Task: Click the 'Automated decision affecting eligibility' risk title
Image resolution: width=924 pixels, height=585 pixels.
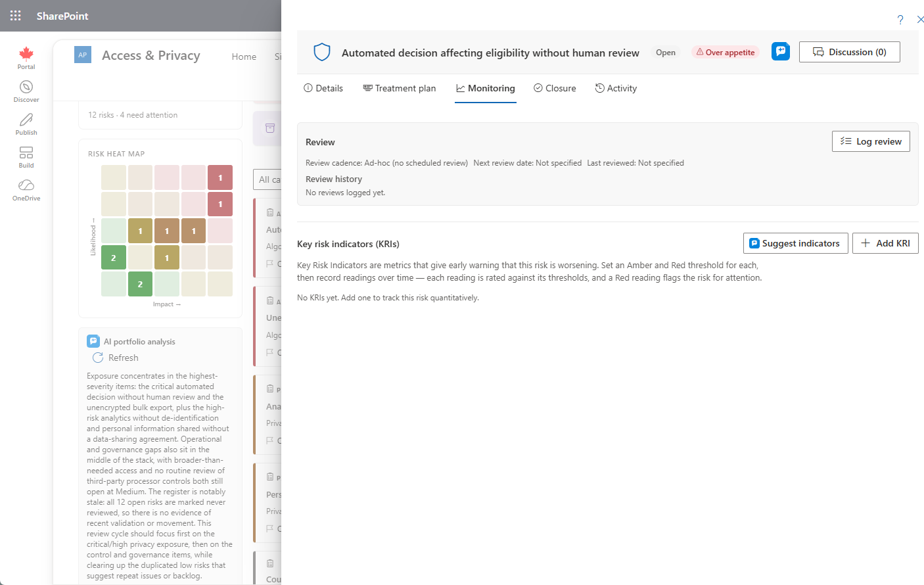Action: click(x=490, y=53)
